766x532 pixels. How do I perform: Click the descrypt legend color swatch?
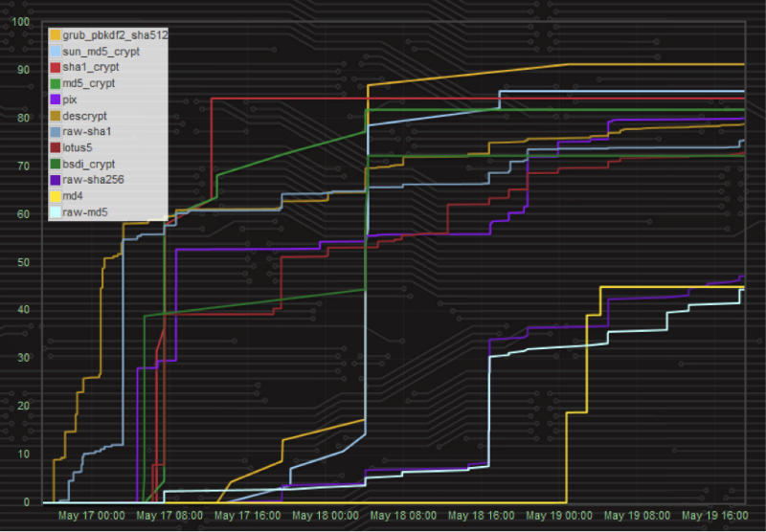56,116
